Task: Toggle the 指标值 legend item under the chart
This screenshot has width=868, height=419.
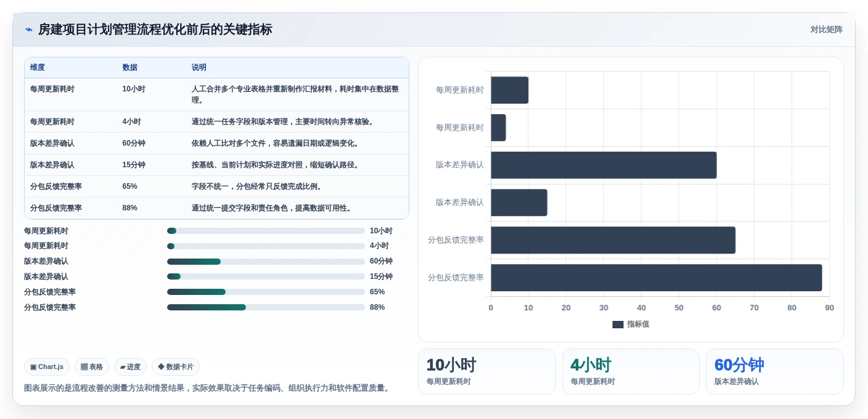Action: pyautogui.click(x=631, y=324)
